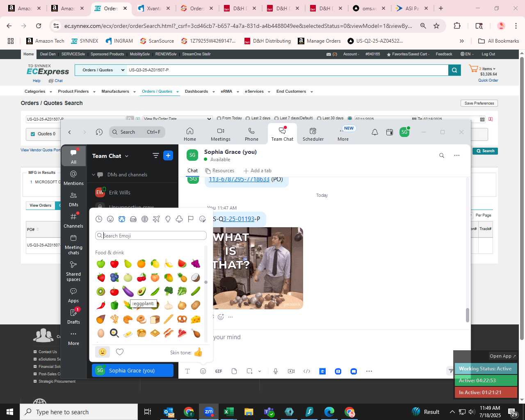Insert the cheese wedge emoji
525x420 pixels.
pos(196,319)
